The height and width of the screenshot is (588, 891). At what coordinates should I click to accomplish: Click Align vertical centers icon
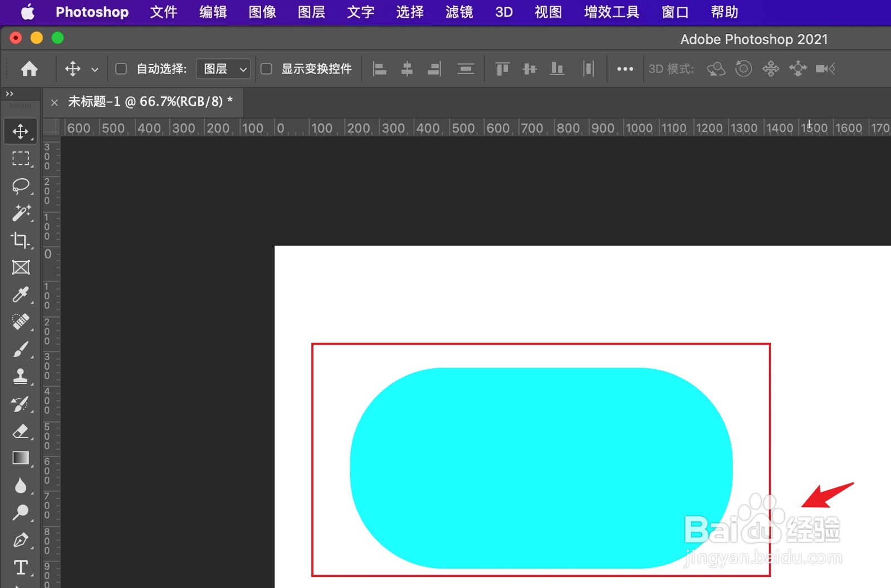[x=530, y=68]
